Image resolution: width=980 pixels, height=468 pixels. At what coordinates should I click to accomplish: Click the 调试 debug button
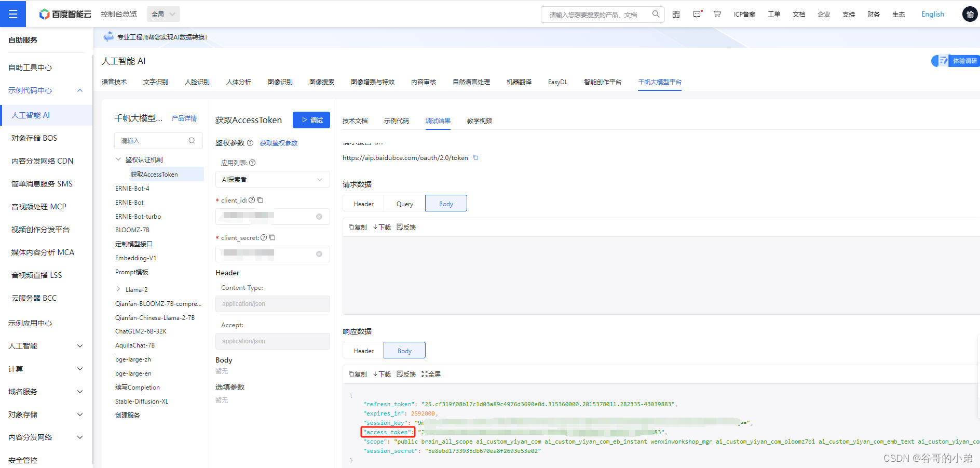coord(311,120)
